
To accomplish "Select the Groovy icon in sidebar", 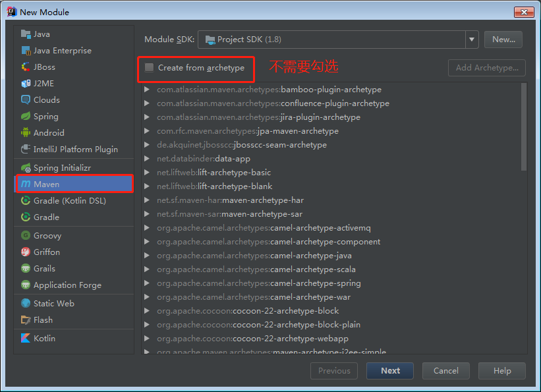I will (x=26, y=236).
